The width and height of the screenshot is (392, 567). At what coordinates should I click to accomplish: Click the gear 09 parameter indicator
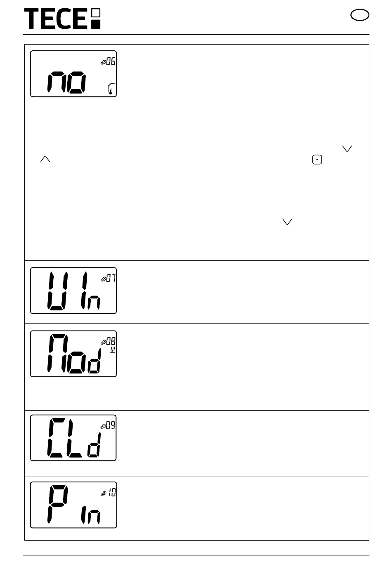point(108,425)
